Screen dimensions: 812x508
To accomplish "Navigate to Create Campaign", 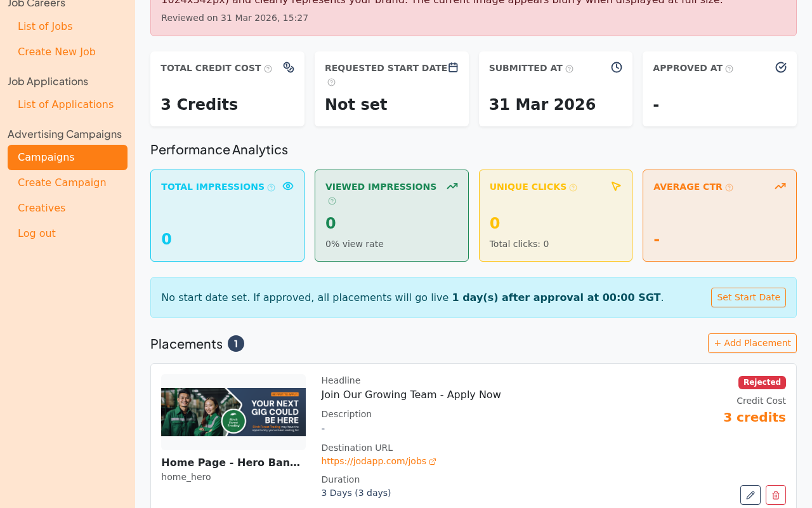I will coord(62,182).
